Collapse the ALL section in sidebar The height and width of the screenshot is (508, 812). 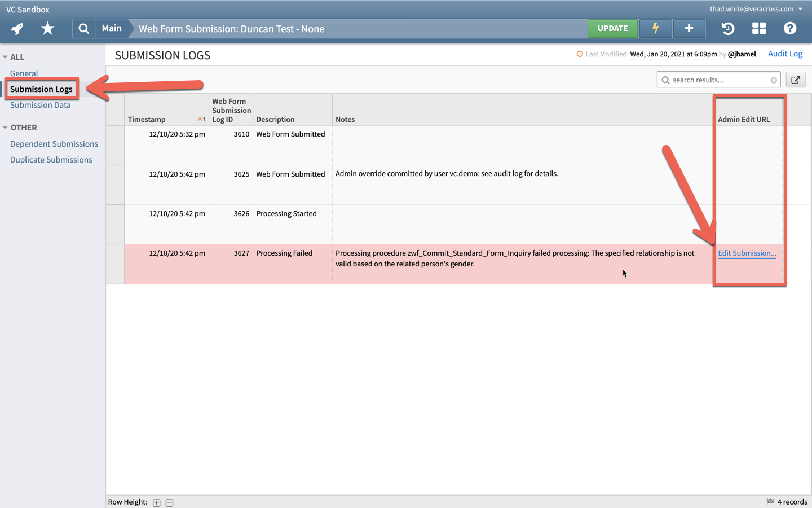(6, 56)
